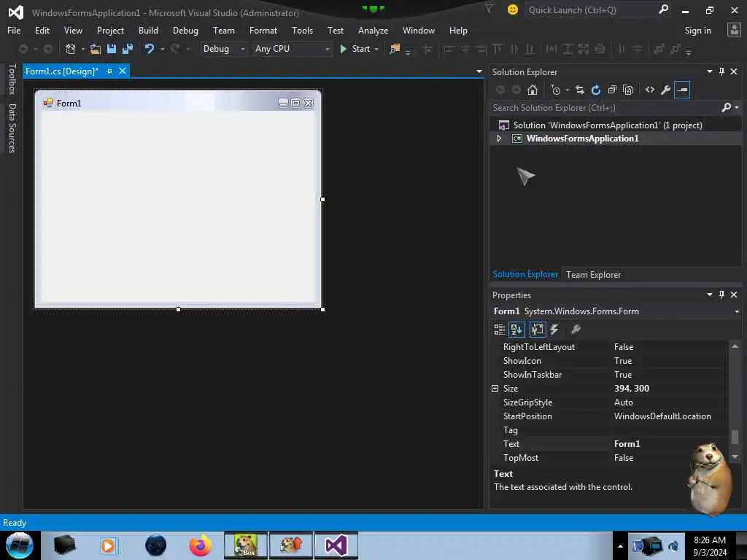Save the current file with Save icon
The width and height of the screenshot is (747, 560).
[112, 49]
